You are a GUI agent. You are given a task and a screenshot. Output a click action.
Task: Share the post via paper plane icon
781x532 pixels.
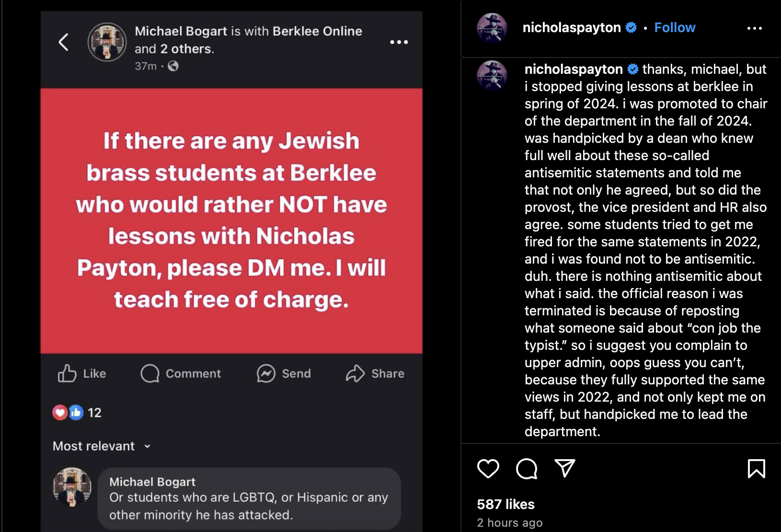point(564,468)
